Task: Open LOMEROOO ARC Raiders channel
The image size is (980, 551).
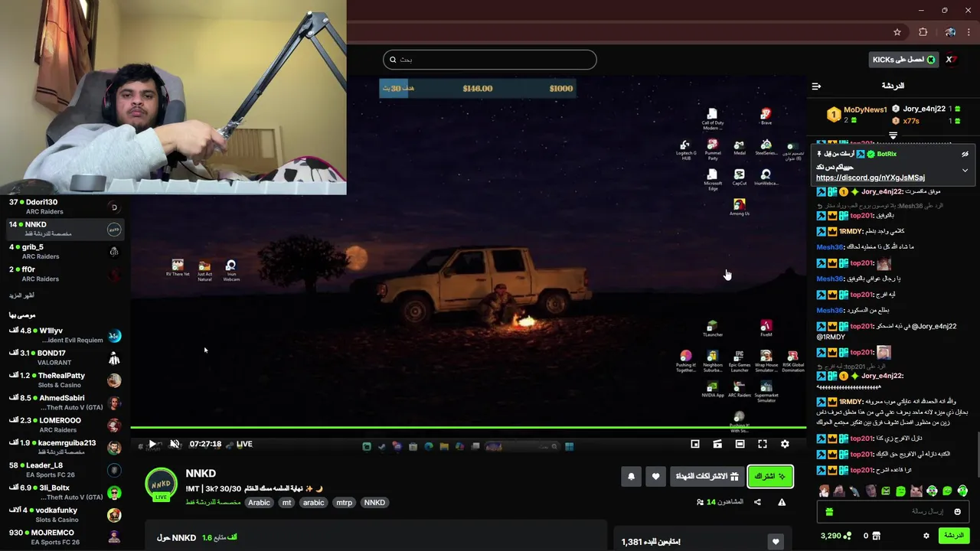Action: tap(64, 425)
